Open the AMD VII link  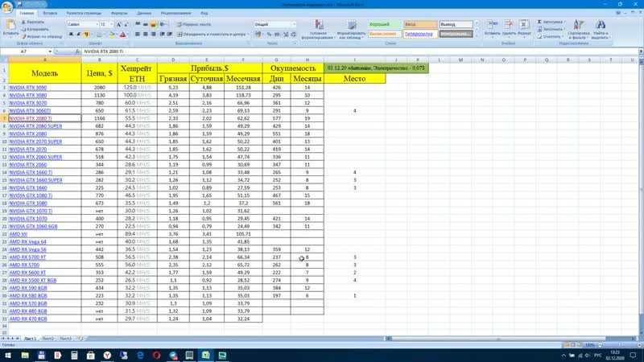pos(18,234)
